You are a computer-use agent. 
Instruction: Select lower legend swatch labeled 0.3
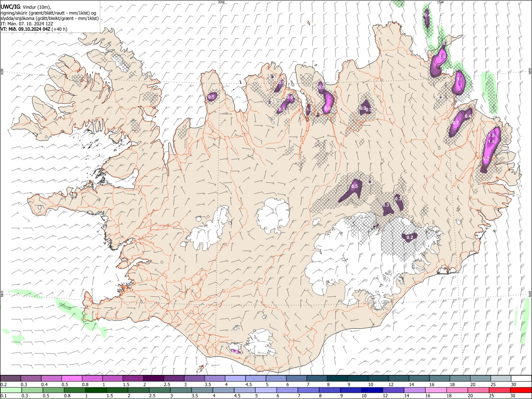tap(32, 390)
